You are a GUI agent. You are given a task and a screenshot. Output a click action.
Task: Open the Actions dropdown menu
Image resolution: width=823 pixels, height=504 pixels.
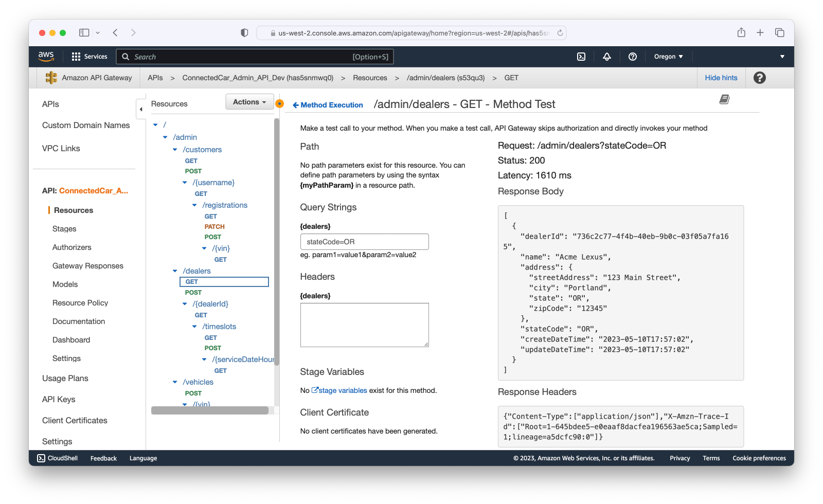[x=249, y=102]
